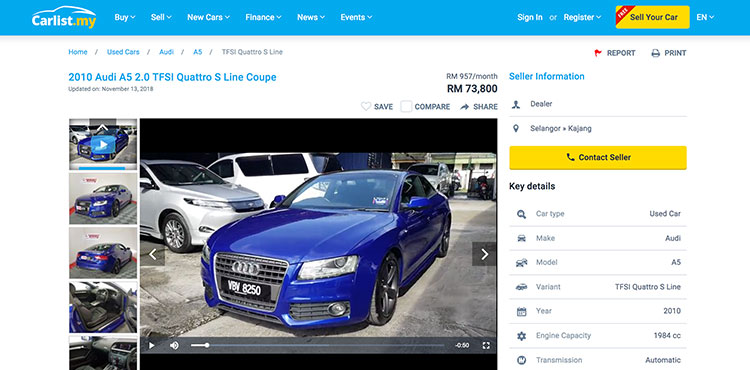Screen dimensions: 750x370
Task: Open the Finance menu
Action: pyautogui.click(x=263, y=17)
